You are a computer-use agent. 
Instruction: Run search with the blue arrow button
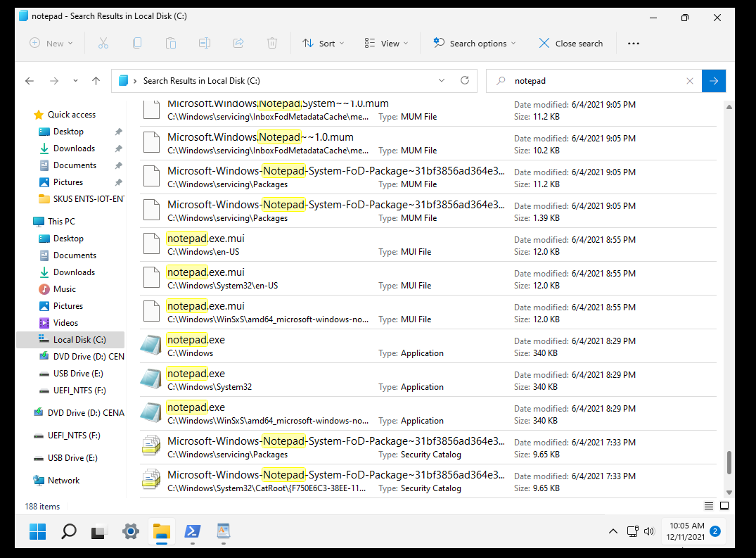(714, 81)
